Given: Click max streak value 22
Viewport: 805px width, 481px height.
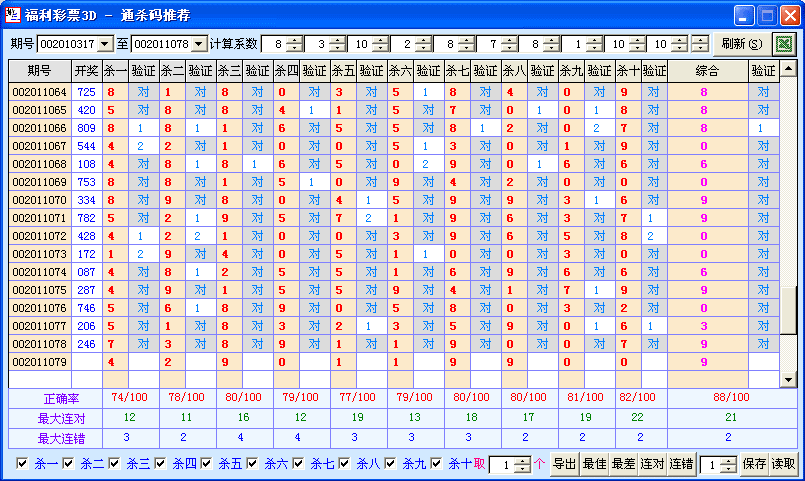Looking at the screenshot, I should [637, 417].
